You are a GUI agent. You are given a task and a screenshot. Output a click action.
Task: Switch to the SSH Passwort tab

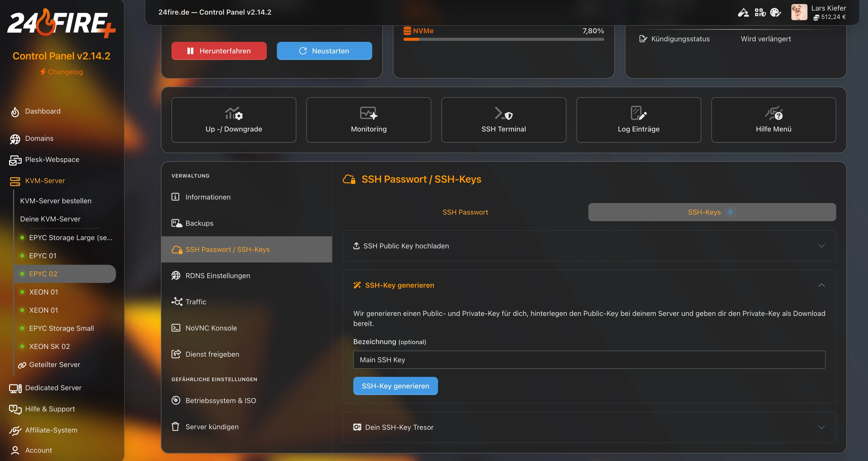(x=465, y=212)
